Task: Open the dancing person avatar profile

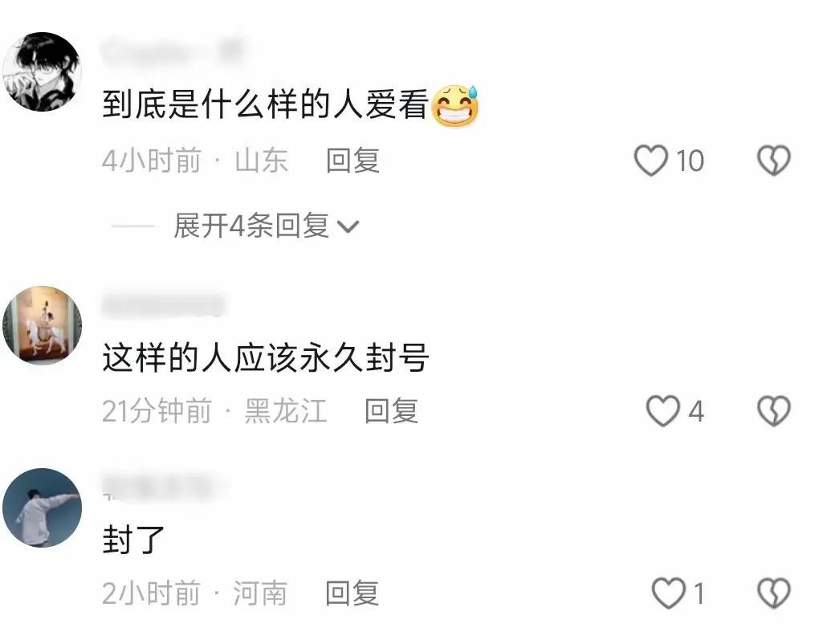Action: 43,507
